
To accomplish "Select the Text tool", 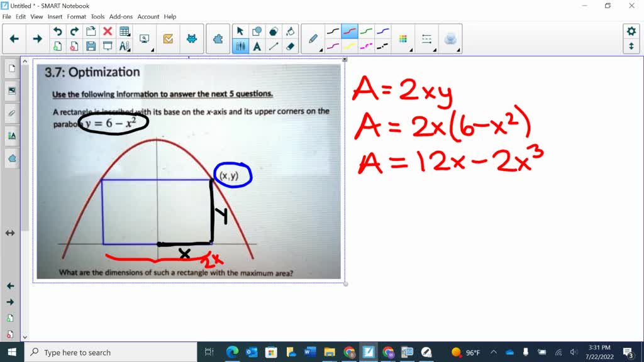I will 257,46.
